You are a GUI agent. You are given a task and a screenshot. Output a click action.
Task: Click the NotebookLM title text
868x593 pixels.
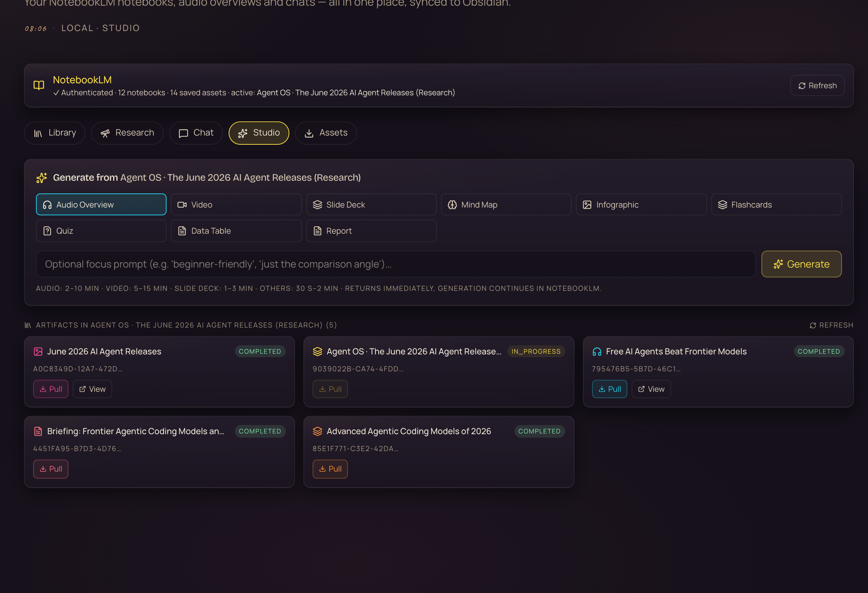click(x=82, y=79)
